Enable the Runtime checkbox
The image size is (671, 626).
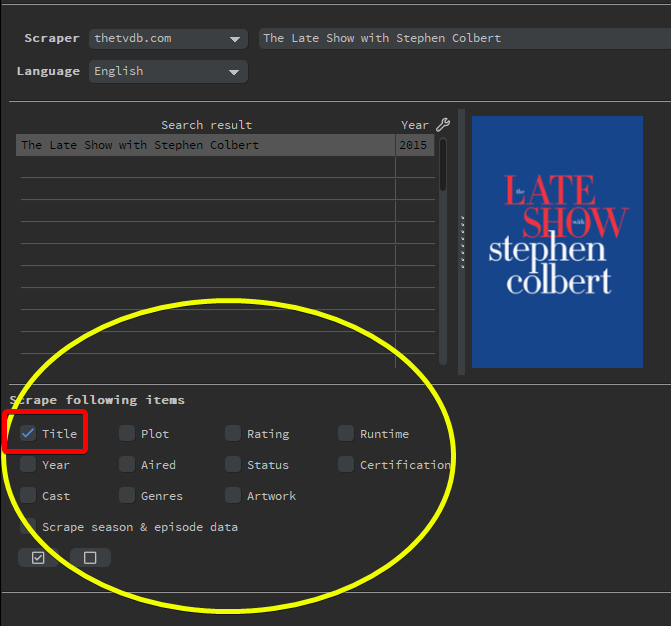[346, 433]
